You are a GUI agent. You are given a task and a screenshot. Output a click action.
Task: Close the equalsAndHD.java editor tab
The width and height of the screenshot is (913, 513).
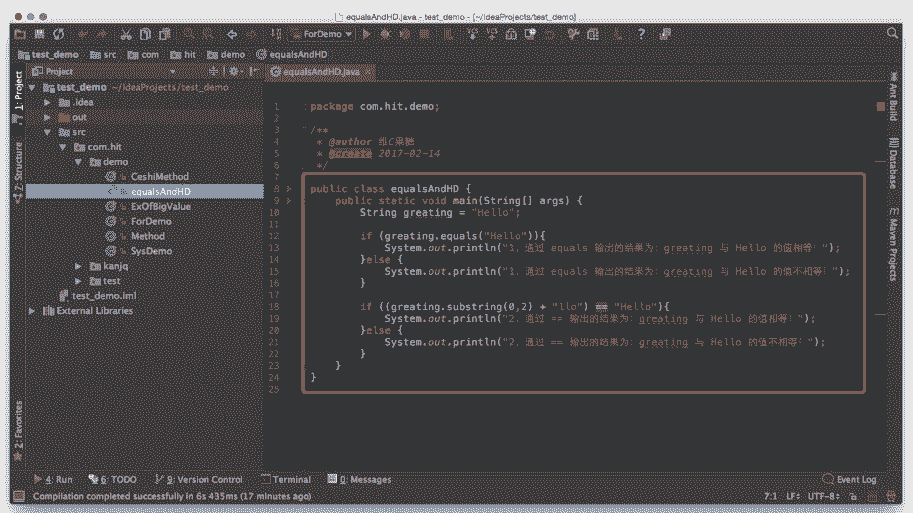[368, 72]
